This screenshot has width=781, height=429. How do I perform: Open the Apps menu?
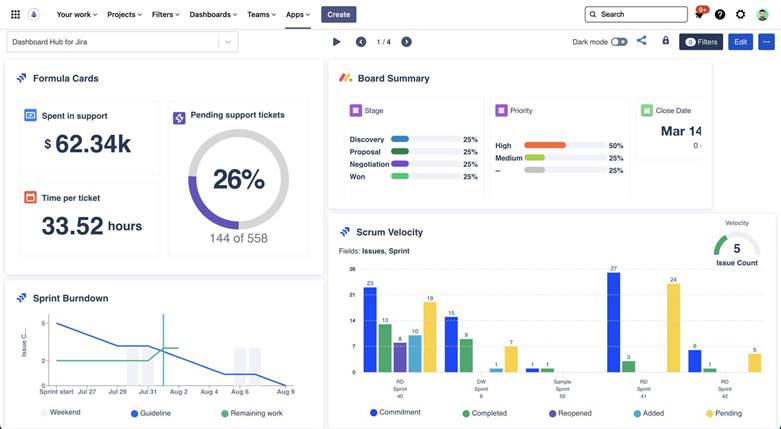pos(298,14)
